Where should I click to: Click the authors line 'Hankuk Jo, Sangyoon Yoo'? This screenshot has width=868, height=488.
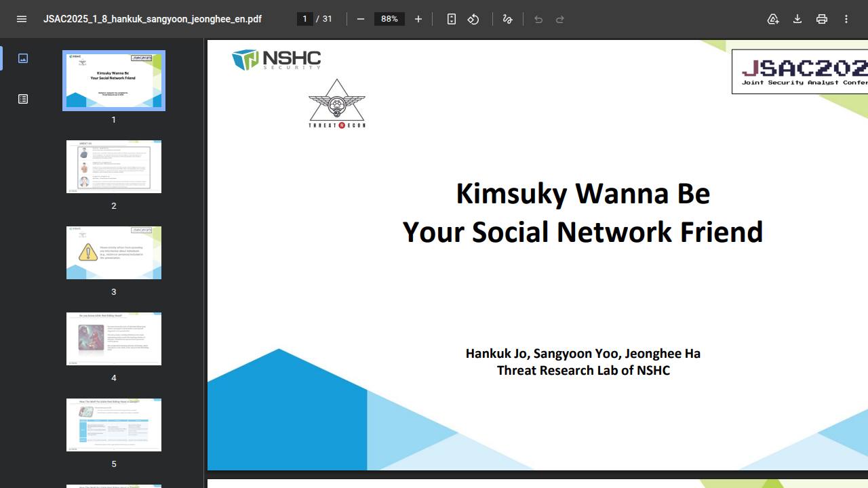click(583, 353)
